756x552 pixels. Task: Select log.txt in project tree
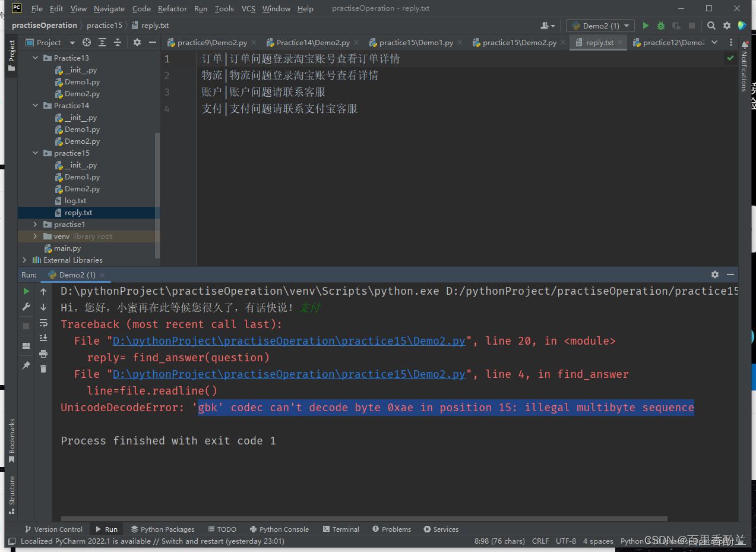point(75,200)
